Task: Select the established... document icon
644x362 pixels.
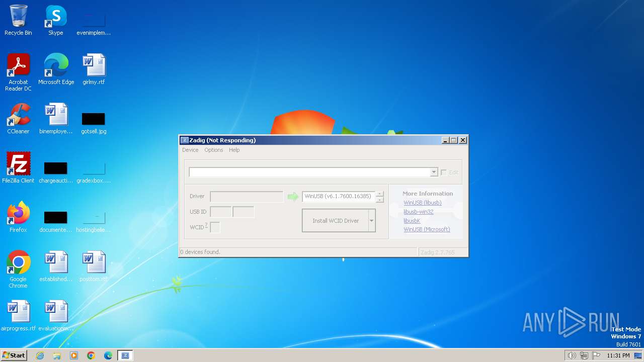Action: click(x=56, y=266)
